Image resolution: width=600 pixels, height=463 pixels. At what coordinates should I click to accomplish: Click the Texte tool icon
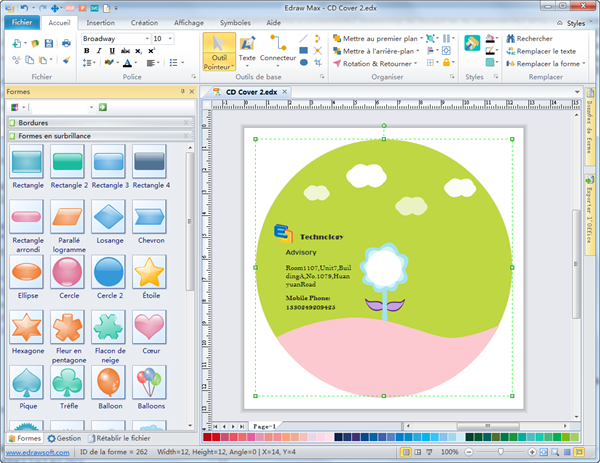tap(247, 45)
